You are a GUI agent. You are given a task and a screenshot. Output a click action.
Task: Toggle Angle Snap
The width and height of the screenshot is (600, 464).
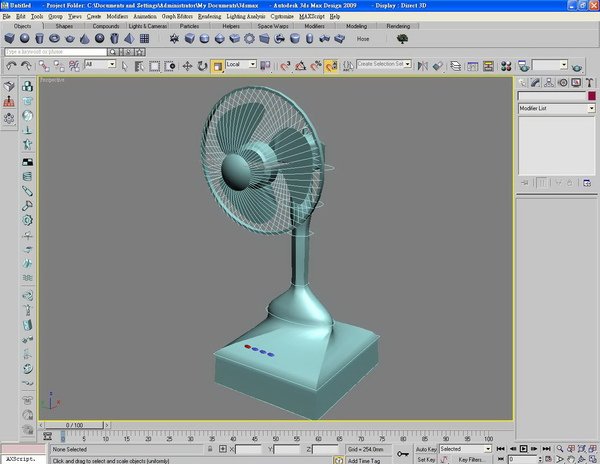[300, 66]
